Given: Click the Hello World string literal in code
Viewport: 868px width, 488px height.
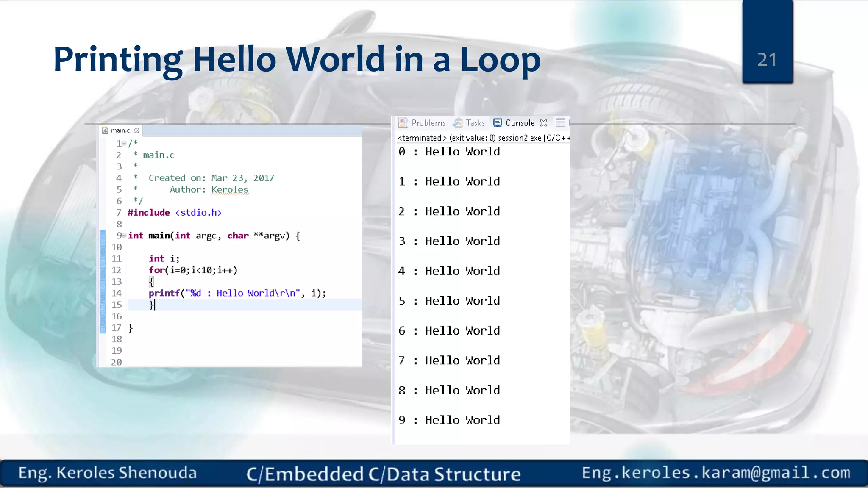Looking at the screenshot, I should pyautogui.click(x=243, y=293).
